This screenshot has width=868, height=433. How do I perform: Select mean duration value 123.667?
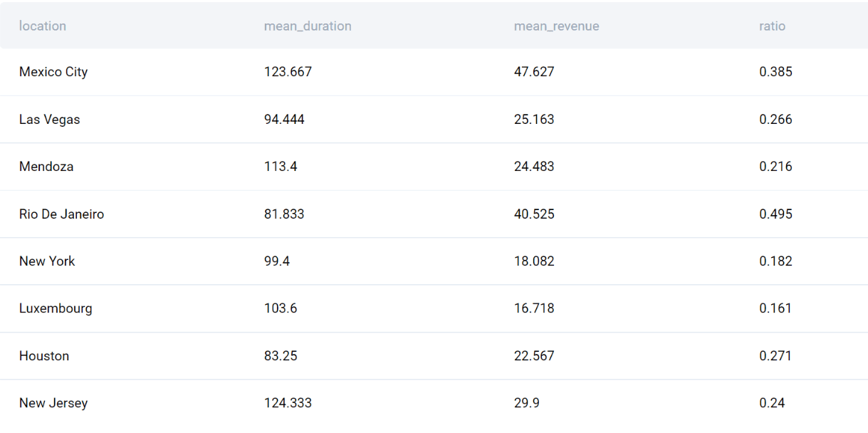[288, 72]
